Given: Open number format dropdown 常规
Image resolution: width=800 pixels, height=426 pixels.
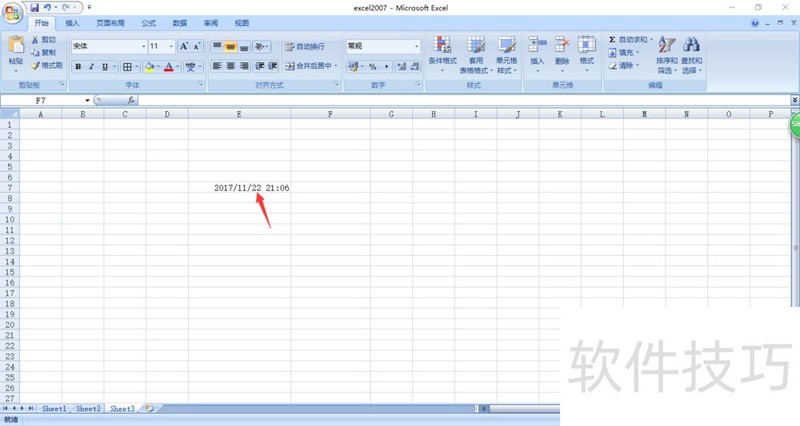Looking at the screenshot, I should [417, 46].
